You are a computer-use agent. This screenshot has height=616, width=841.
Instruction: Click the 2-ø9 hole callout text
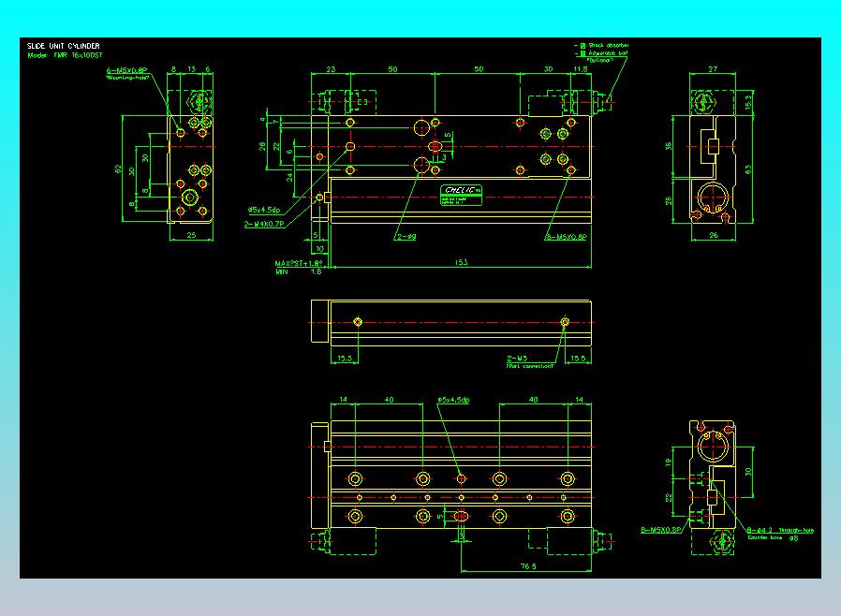pyautogui.click(x=406, y=237)
